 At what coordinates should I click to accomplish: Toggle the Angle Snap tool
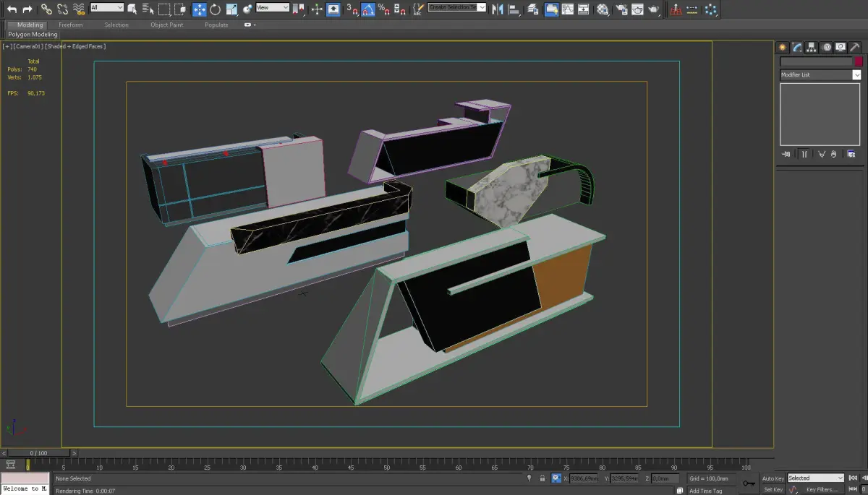[368, 9]
